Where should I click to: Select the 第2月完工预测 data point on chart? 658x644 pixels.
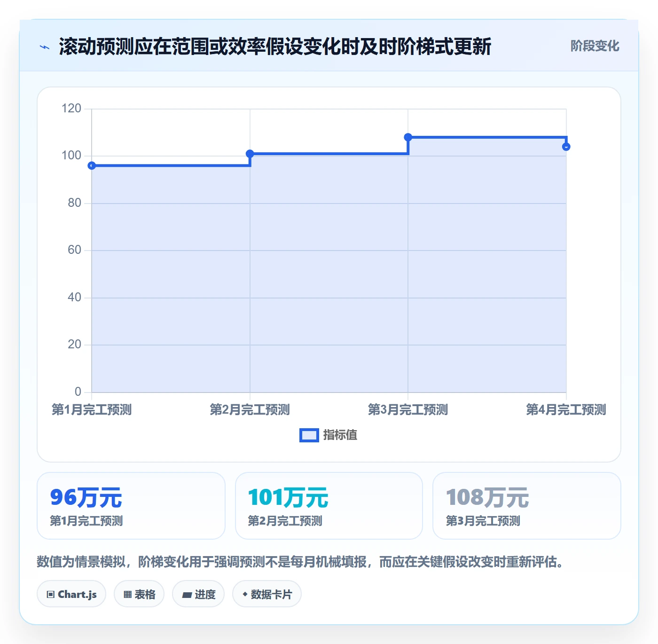(250, 154)
